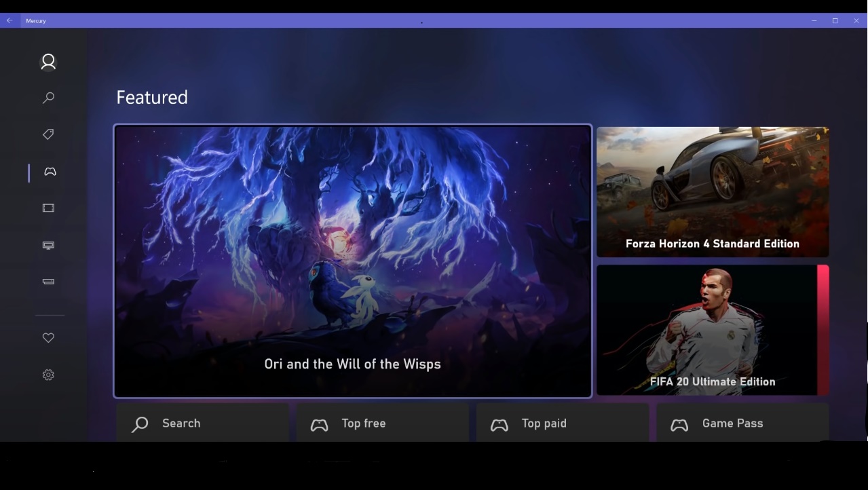The height and width of the screenshot is (490, 868).
Task: Click the Search tile button
Action: point(202,423)
